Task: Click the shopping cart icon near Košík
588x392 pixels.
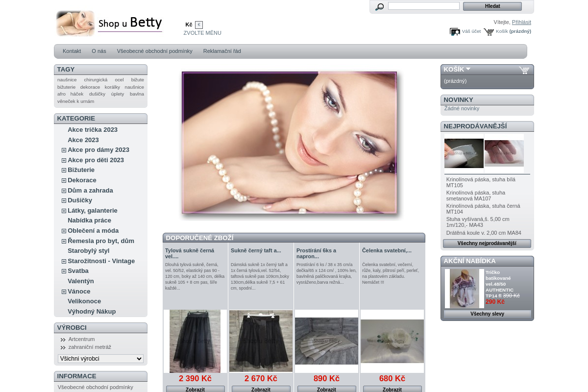Action: [489, 31]
